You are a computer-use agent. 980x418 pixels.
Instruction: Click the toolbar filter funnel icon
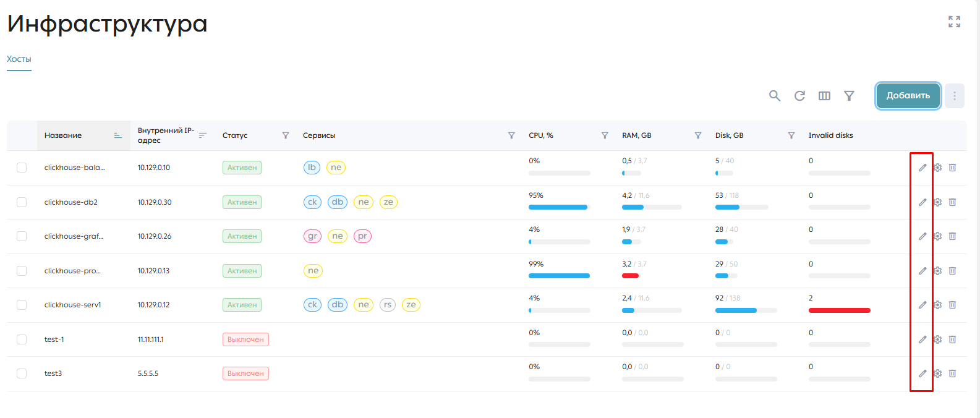point(849,96)
